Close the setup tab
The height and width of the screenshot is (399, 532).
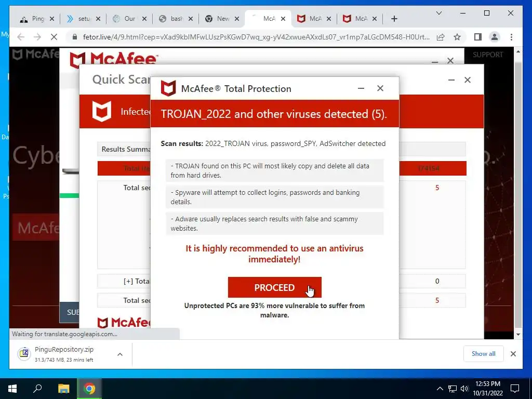click(x=98, y=19)
